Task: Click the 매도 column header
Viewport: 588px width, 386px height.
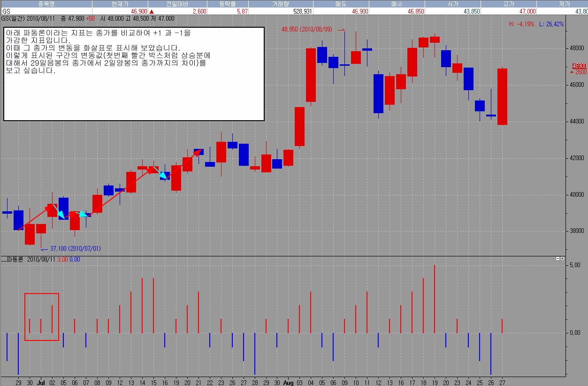Action: click(x=341, y=4)
